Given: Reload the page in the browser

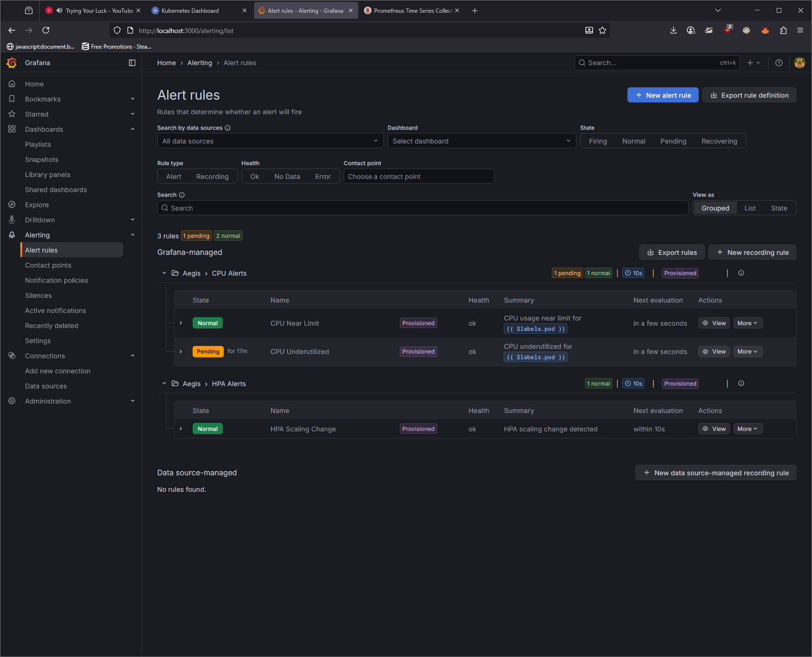Looking at the screenshot, I should 46,31.
